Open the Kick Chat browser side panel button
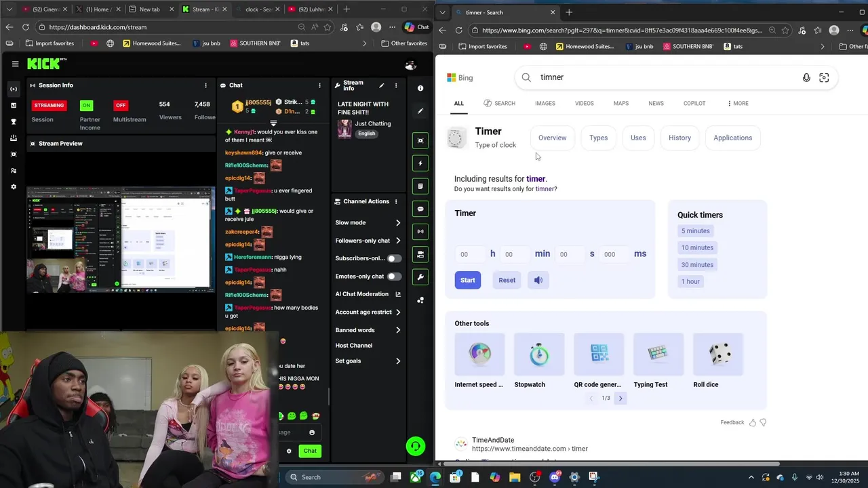Viewport: 868px width, 488px height. pos(416,27)
